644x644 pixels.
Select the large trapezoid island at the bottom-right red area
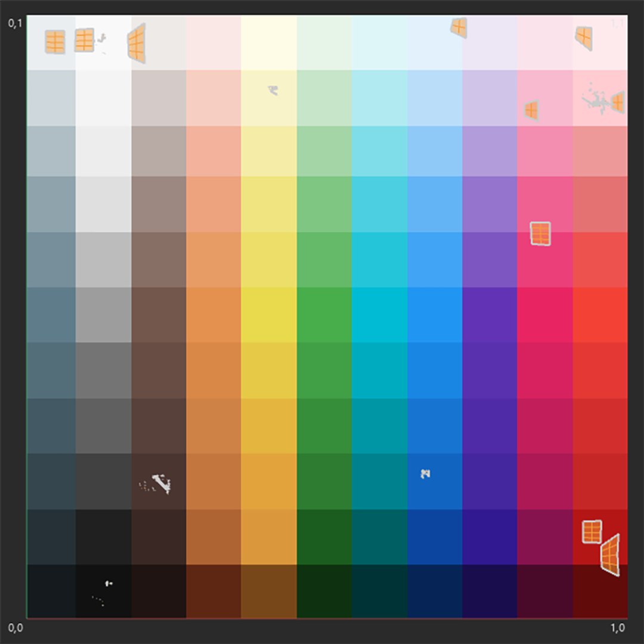pos(611,555)
